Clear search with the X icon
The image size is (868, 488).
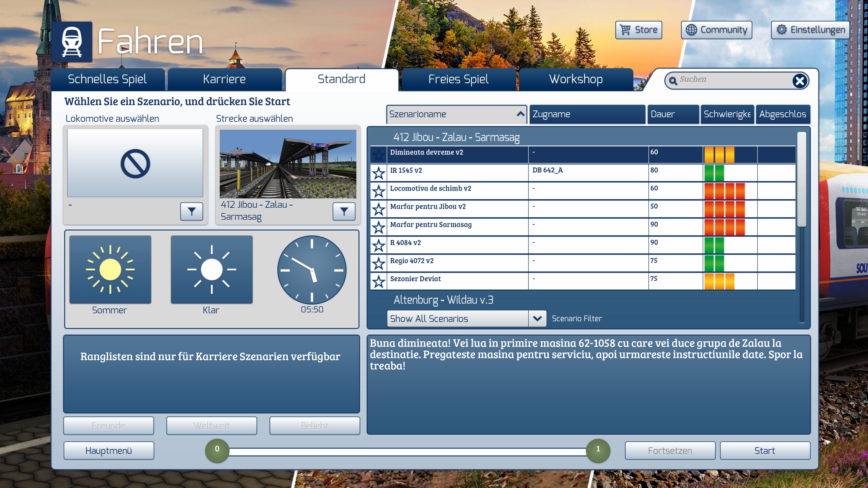point(800,81)
